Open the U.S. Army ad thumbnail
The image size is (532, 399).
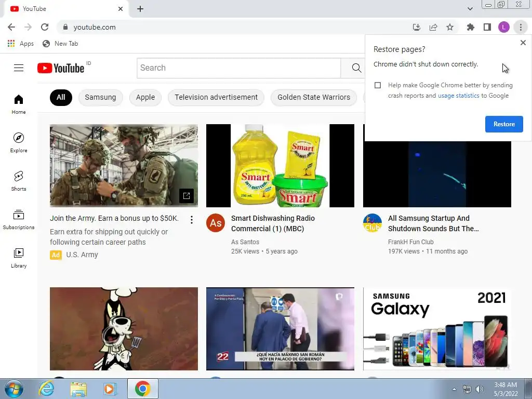124,166
